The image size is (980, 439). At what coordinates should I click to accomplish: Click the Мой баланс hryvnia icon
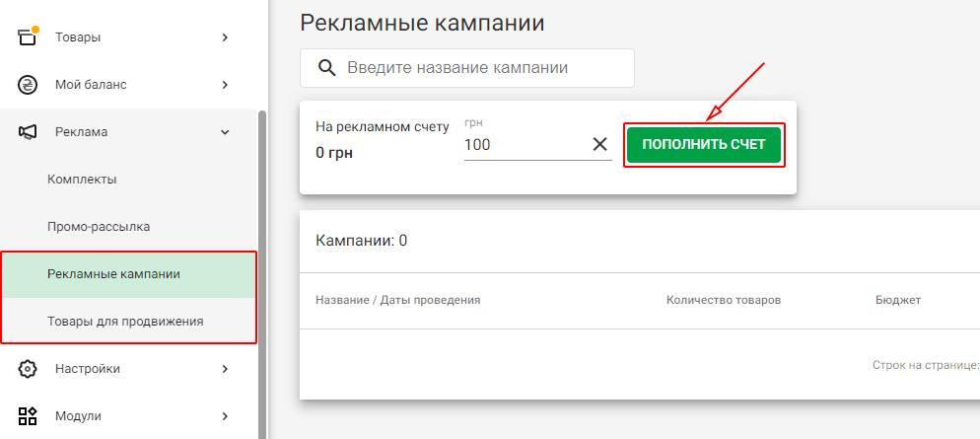[28, 85]
